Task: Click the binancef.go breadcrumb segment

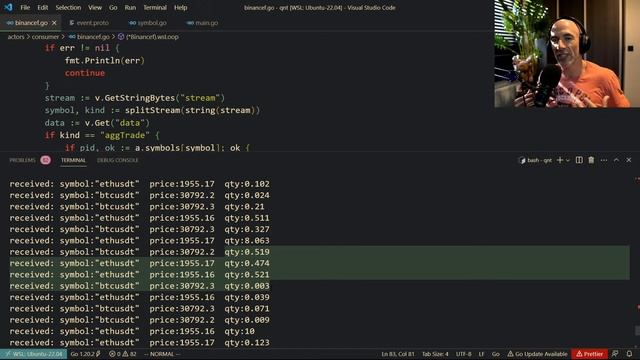Action: [x=89, y=37]
